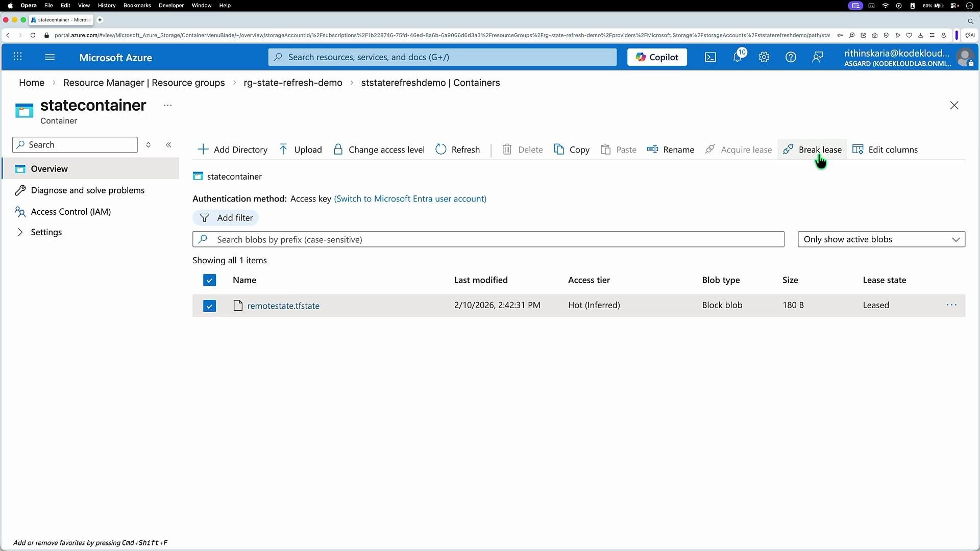This screenshot has width=980, height=551.
Task: Click the Add filter button
Action: tap(226, 218)
